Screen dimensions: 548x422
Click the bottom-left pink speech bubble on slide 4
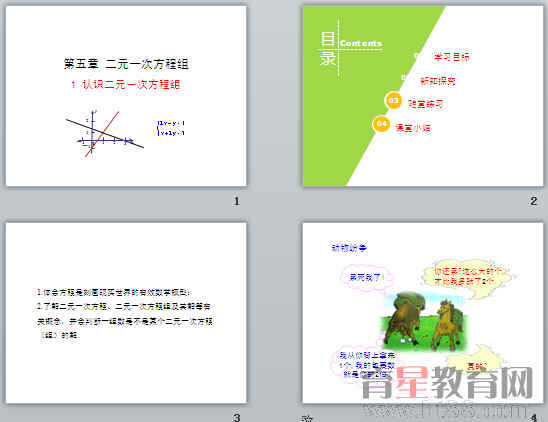(x=367, y=365)
